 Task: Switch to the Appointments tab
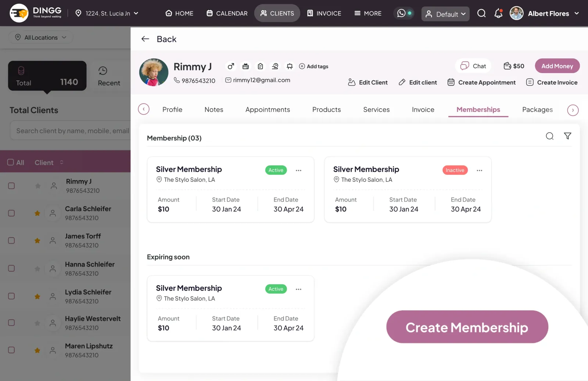click(268, 110)
